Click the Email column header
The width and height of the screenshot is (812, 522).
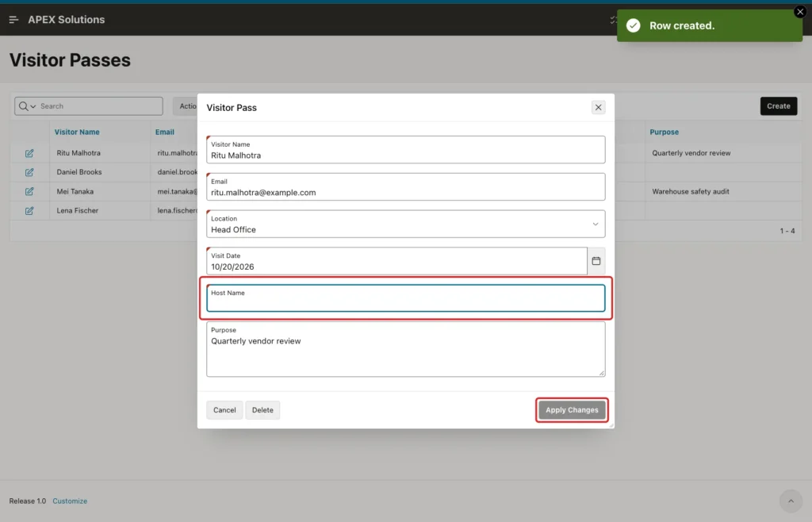click(165, 132)
